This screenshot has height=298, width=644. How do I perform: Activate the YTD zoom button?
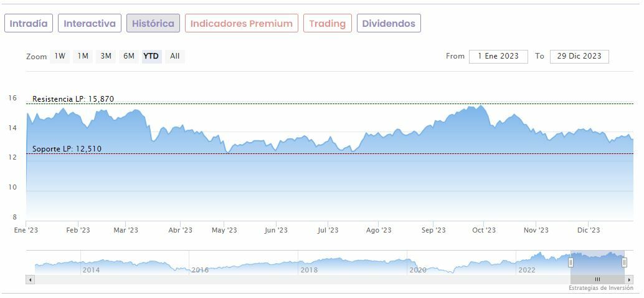(151, 56)
